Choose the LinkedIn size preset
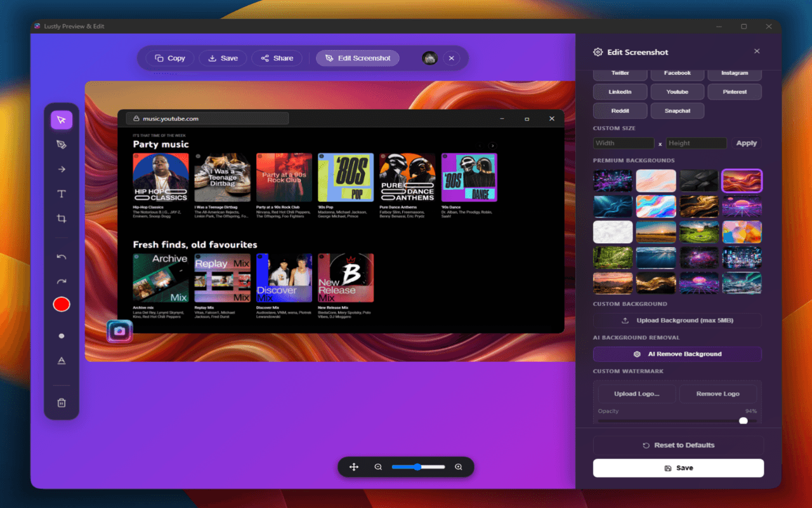Image resolution: width=812 pixels, height=508 pixels. click(x=620, y=92)
